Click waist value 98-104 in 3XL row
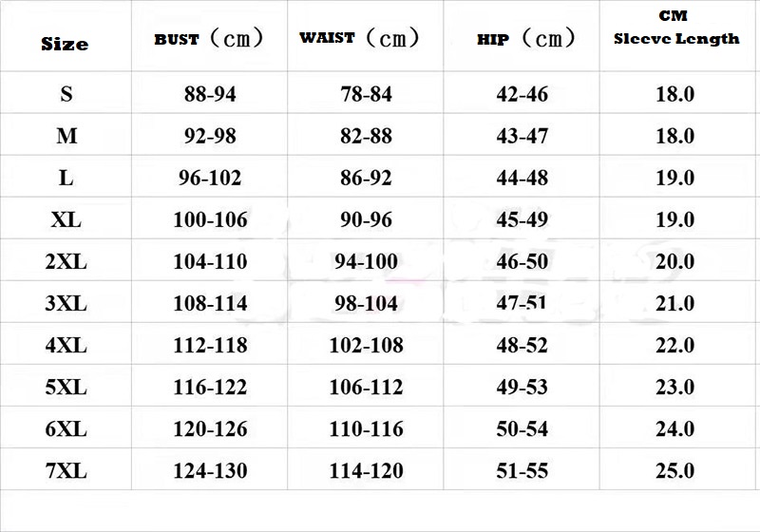Screen dimensions: 760x532 tap(366, 303)
